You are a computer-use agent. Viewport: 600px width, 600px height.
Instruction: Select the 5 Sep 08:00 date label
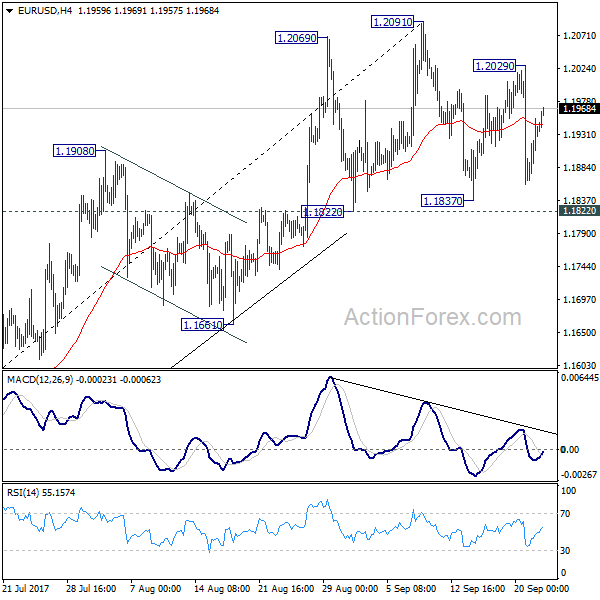click(411, 588)
